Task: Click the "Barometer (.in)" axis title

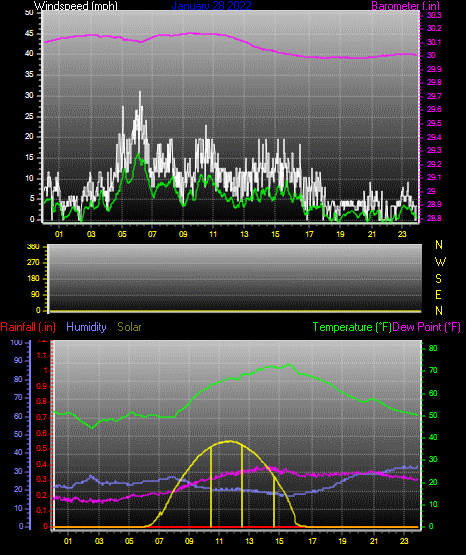Action: pyautogui.click(x=405, y=6)
